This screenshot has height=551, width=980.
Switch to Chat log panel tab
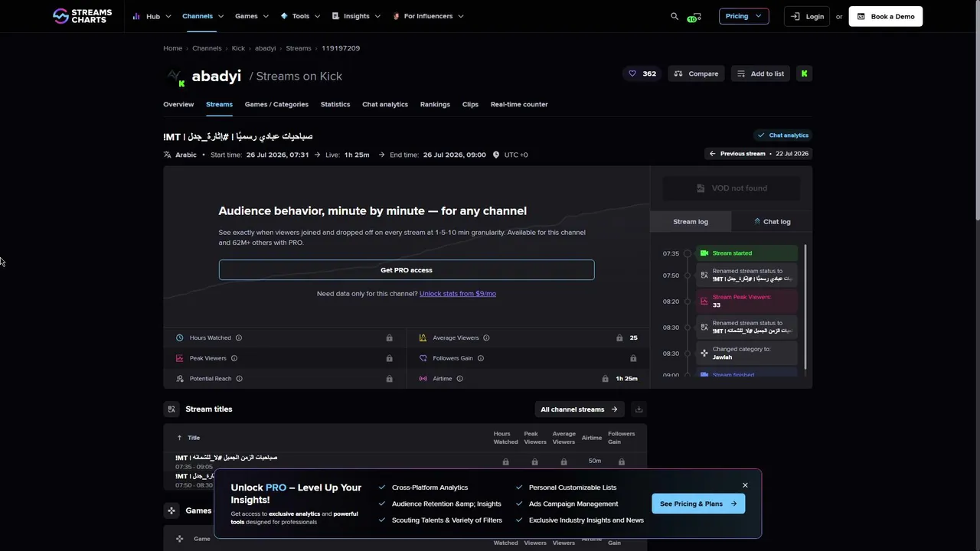click(772, 222)
